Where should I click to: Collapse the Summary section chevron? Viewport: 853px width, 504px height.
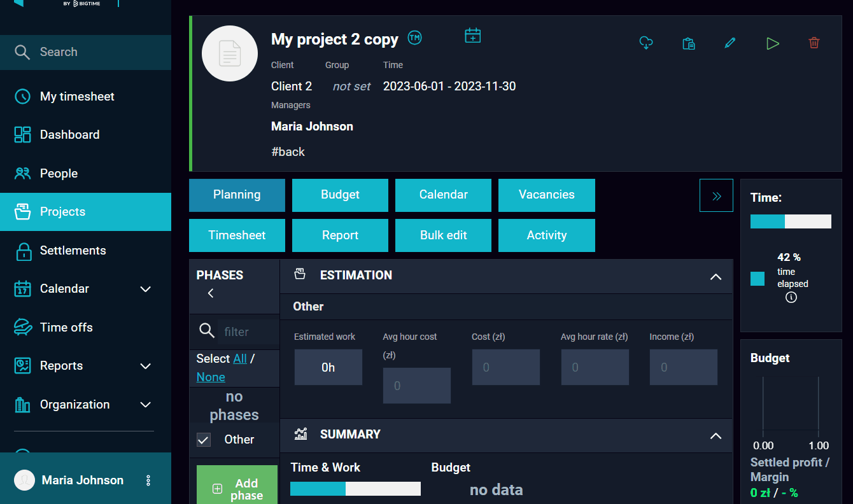pos(716,436)
